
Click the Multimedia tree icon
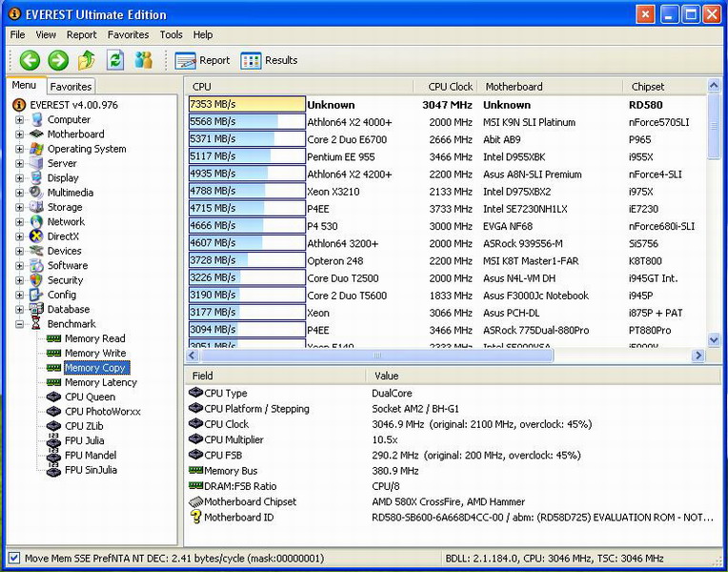tap(36, 193)
